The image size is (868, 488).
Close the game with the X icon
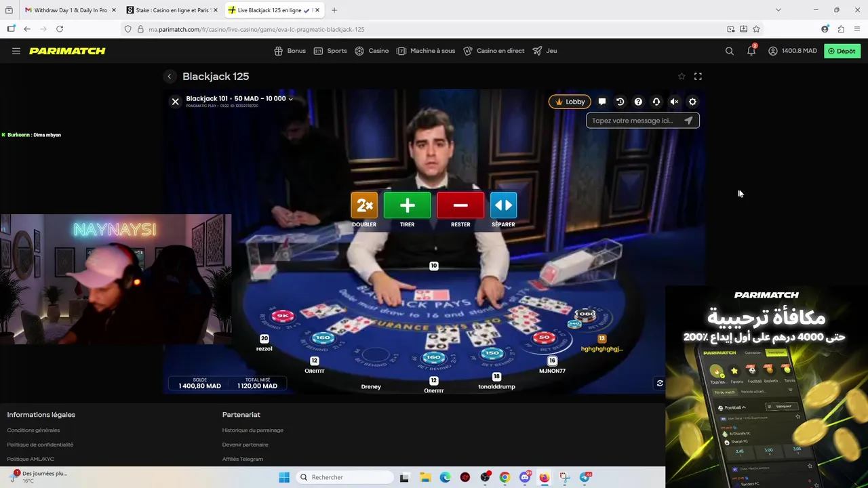pyautogui.click(x=175, y=102)
